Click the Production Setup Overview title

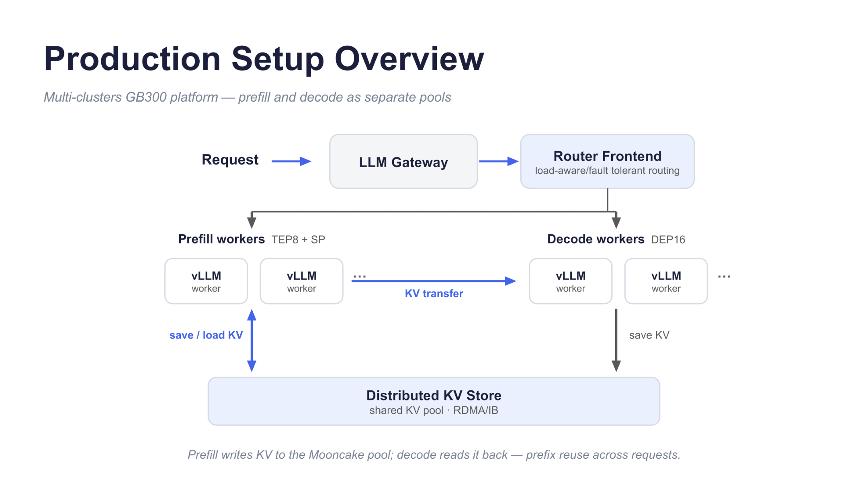pyautogui.click(x=264, y=59)
